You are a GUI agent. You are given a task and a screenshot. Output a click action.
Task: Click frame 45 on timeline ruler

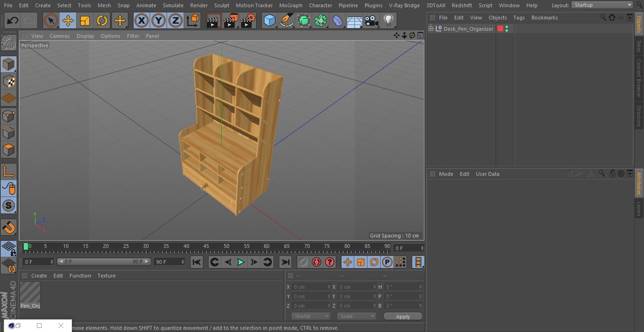click(x=206, y=246)
